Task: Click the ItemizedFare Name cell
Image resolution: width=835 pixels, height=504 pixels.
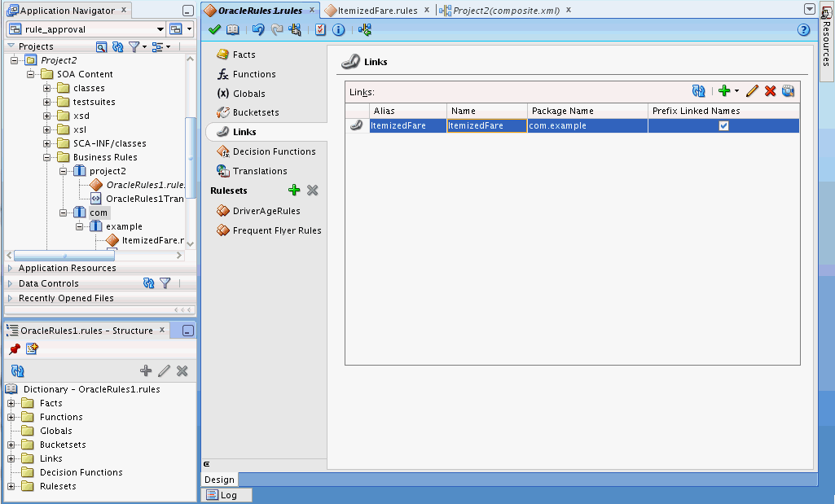Action: [486, 125]
